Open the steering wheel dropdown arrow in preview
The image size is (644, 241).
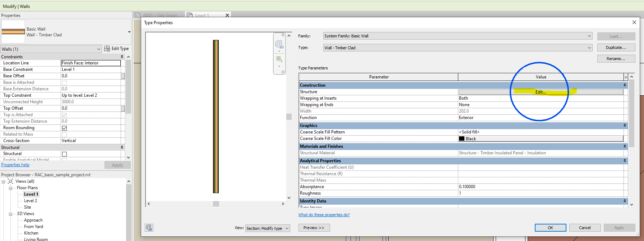(279, 51)
